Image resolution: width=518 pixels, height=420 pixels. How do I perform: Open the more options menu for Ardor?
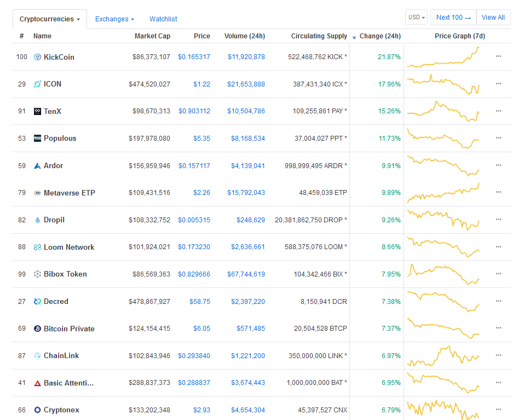tap(498, 165)
